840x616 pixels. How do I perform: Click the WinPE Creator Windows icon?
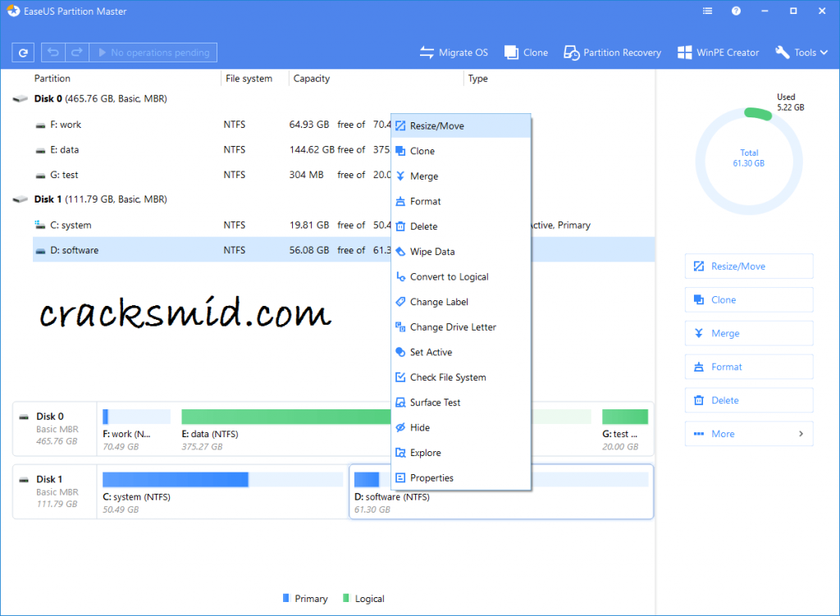click(684, 52)
